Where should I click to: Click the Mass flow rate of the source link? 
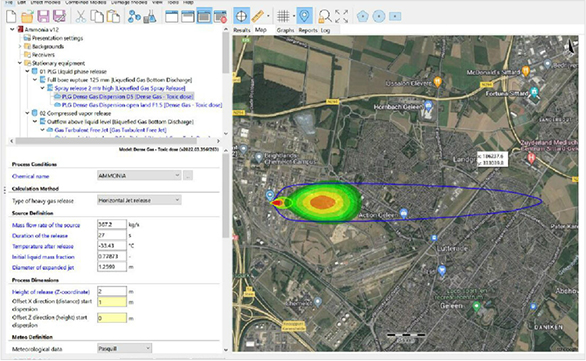pyautogui.click(x=46, y=225)
